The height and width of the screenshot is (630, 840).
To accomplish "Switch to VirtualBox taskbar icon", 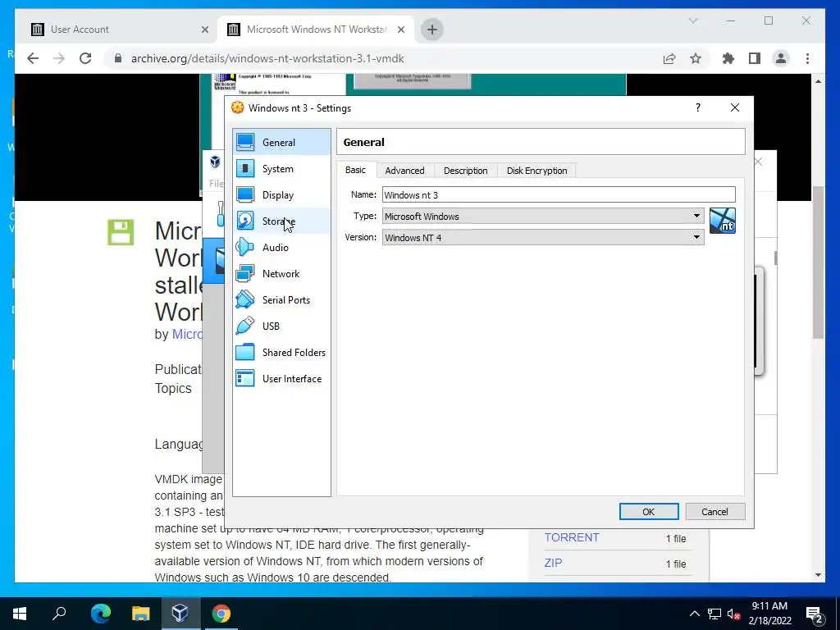I will [x=180, y=614].
